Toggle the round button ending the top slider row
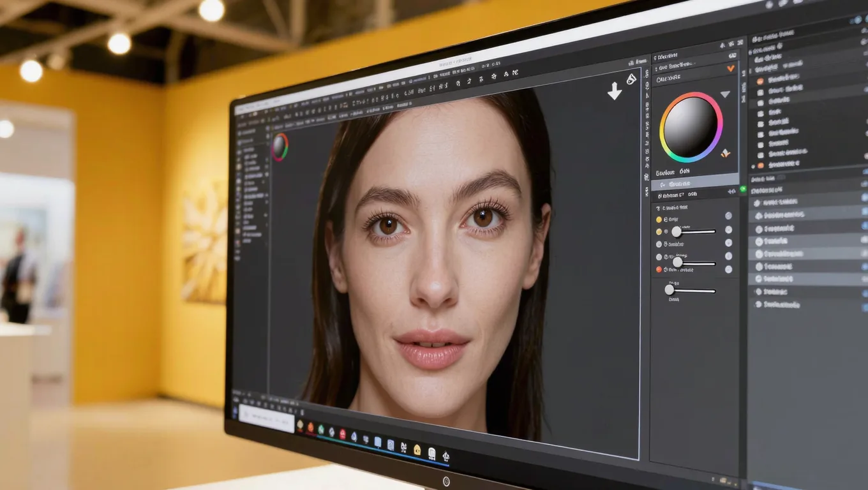This screenshot has height=490, width=868. (728, 230)
